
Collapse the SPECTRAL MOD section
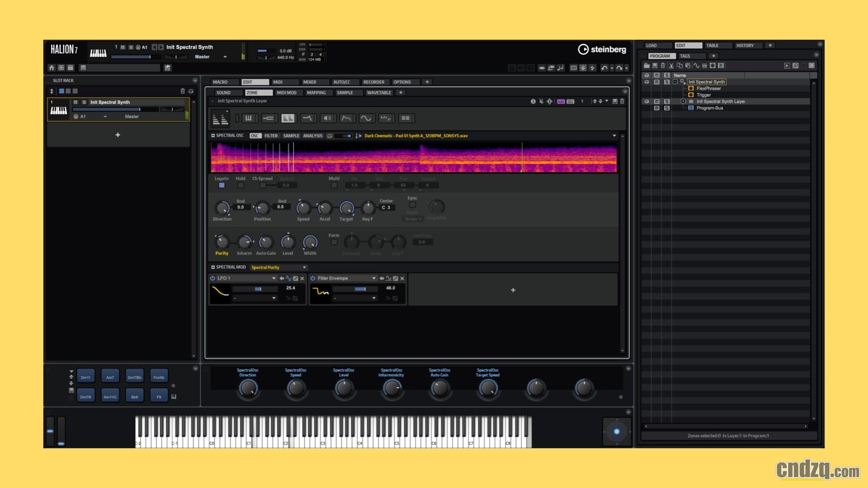coord(213,267)
